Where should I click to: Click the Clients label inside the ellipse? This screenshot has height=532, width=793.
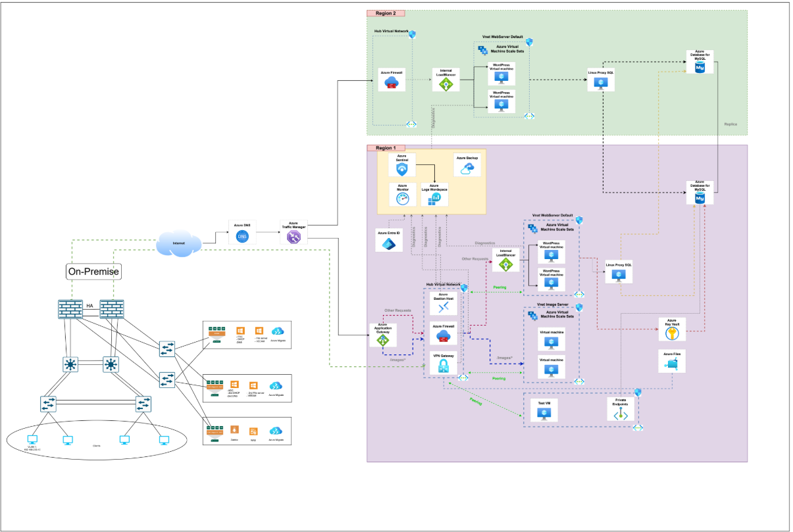[x=96, y=446]
